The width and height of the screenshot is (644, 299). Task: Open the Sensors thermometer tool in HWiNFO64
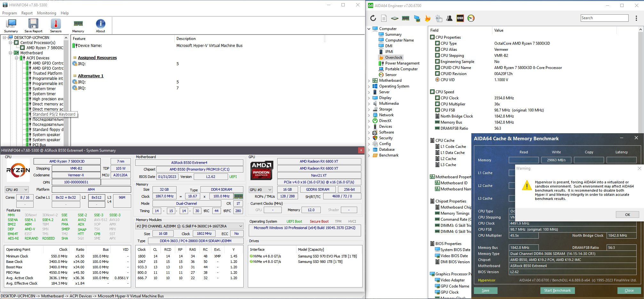pyautogui.click(x=56, y=26)
